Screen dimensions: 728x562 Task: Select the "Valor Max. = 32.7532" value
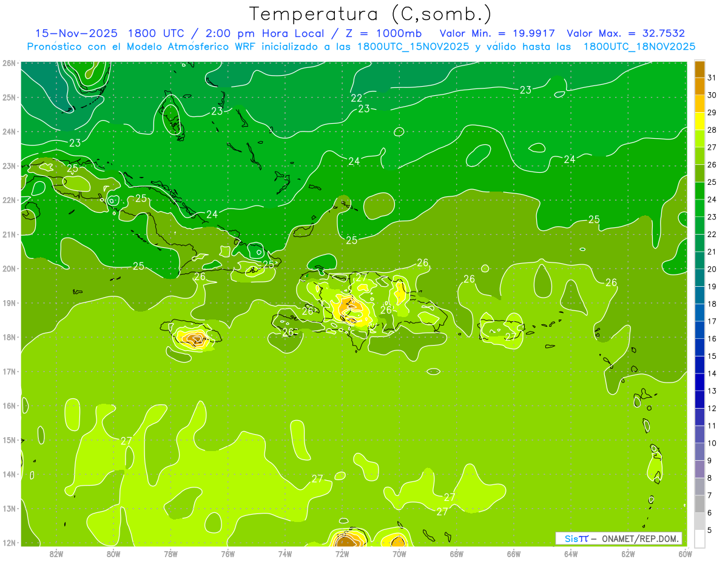pyautogui.click(x=625, y=33)
